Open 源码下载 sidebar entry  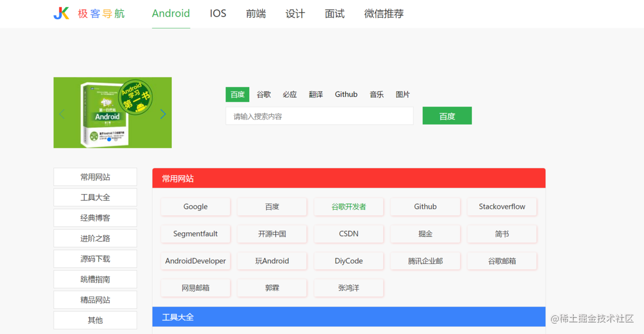95,259
